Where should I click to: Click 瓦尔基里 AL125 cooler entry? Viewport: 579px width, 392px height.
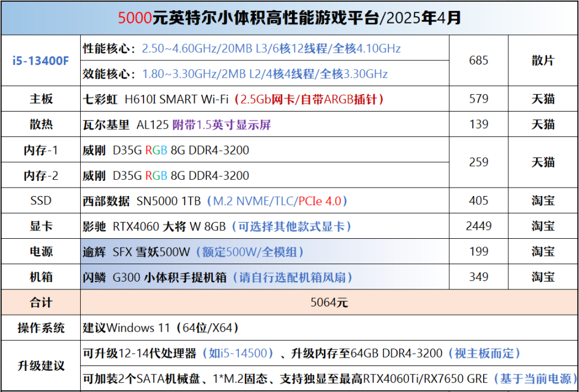coord(177,125)
